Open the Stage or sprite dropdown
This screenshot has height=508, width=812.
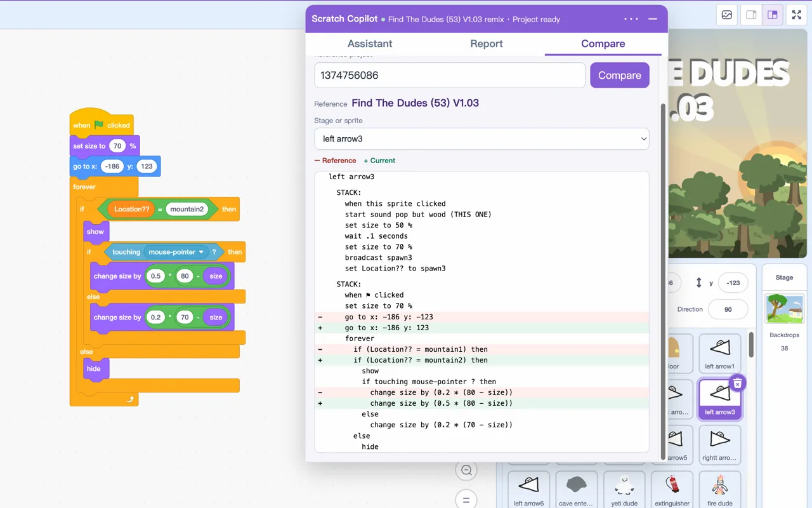pyautogui.click(x=481, y=139)
